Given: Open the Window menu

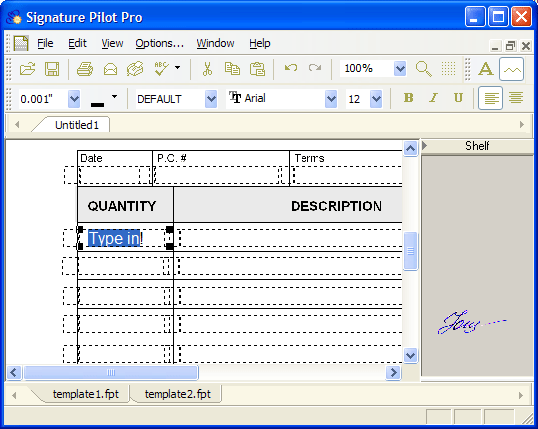Looking at the screenshot, I should 215,43.
